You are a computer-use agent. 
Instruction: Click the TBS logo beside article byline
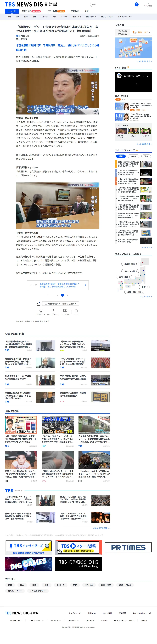click(18, 36)
